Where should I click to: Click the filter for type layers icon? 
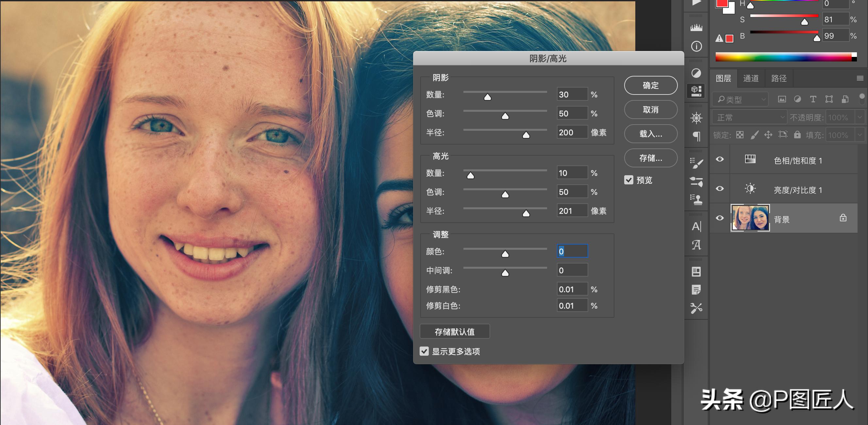[x=813, y=99]
